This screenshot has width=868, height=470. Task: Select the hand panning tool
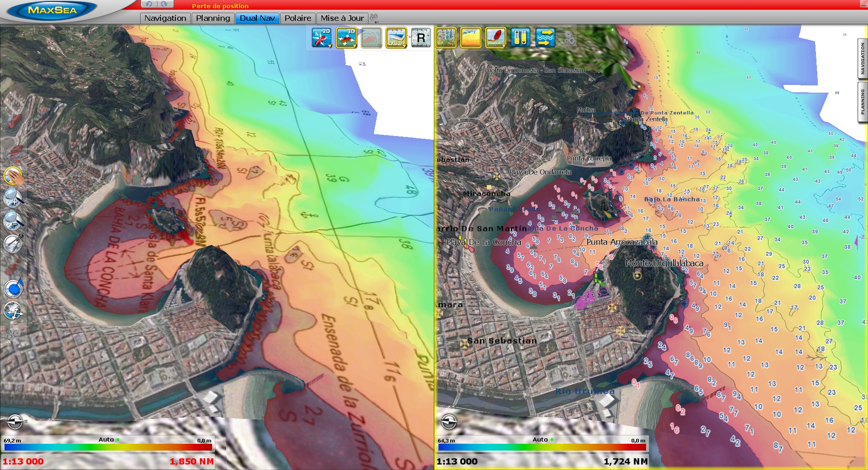(14, 175)
